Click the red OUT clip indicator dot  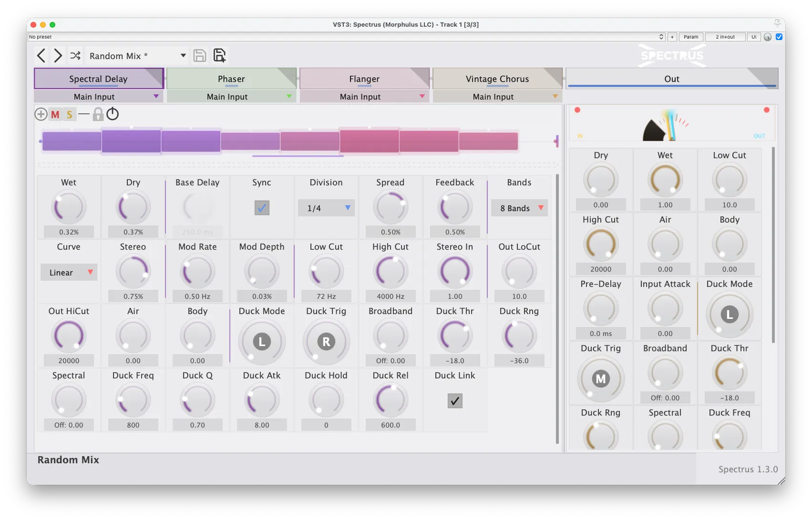[767, 110]
